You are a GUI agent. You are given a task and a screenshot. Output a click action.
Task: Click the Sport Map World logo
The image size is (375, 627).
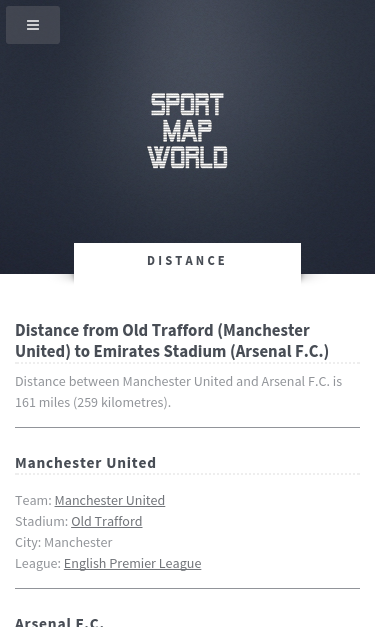[187, 131]
